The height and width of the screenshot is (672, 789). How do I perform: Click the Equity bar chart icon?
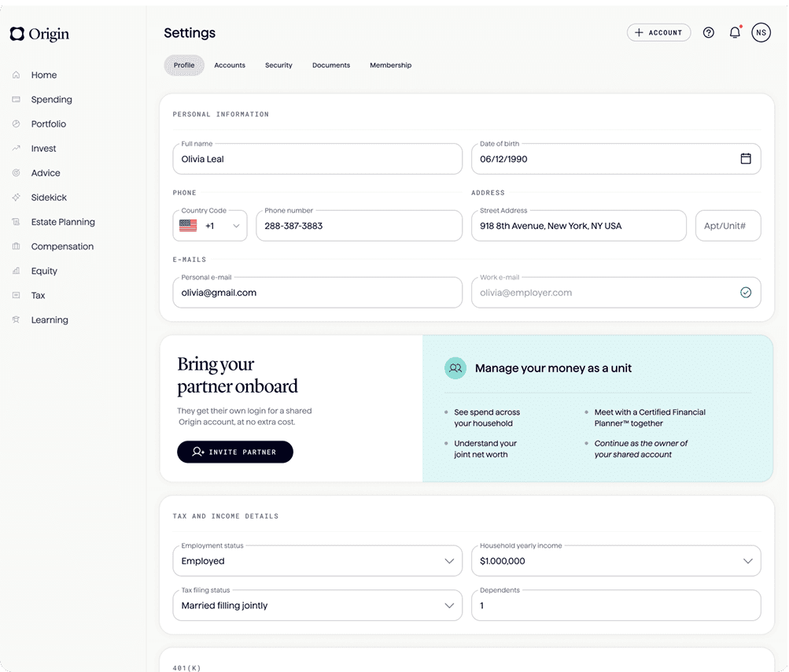16,271
